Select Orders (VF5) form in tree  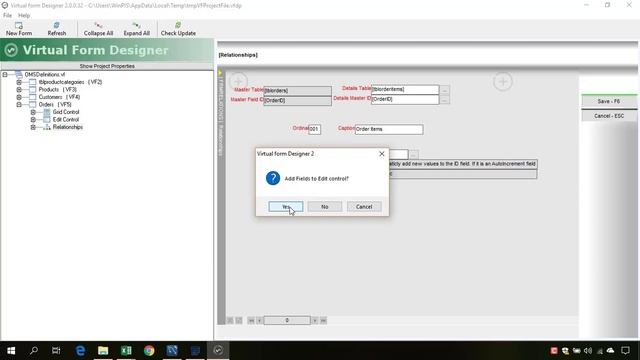pyautogui.click(x=55, y=104)
